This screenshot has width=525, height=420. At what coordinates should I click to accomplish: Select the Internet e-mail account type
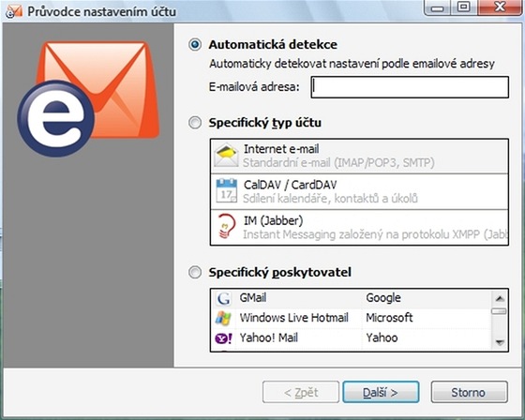(359, 156)
